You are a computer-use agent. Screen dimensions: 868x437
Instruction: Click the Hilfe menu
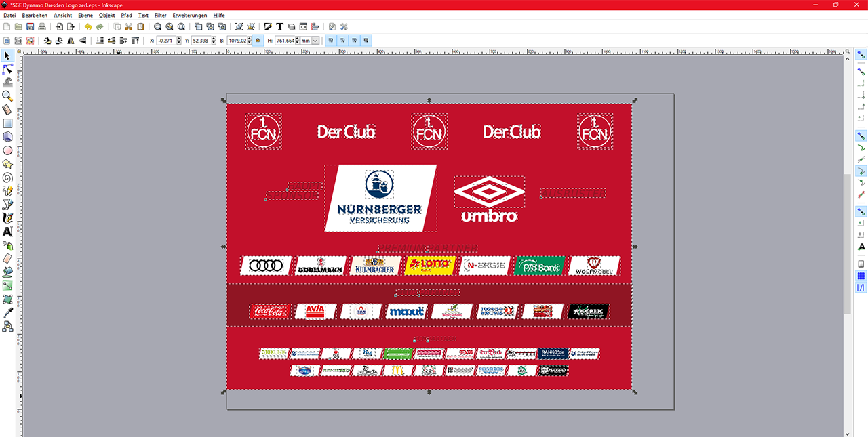[219, 15]
